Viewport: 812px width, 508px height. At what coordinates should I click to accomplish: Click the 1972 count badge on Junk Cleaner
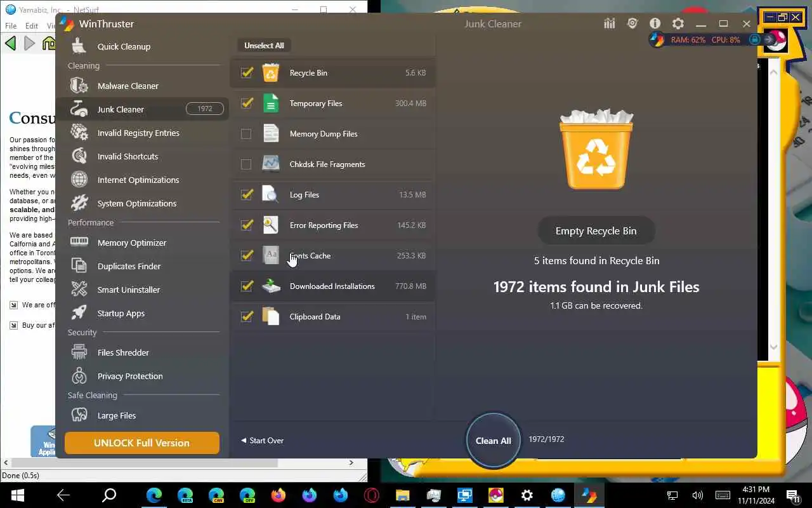(x=204, y=109)
